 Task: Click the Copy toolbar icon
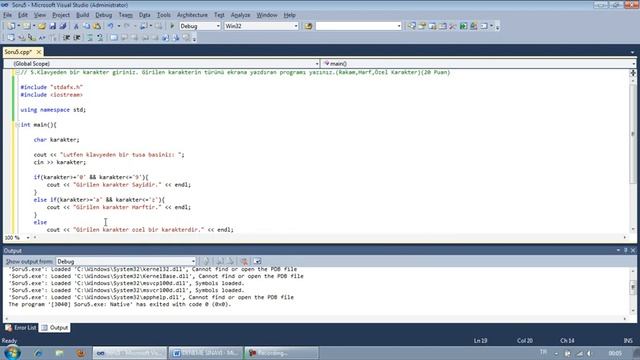point(87,26)
